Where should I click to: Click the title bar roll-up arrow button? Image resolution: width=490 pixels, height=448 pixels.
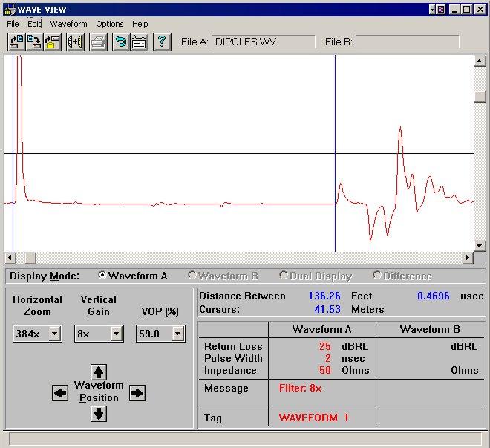pyautogui.click(x=432, y=10)
